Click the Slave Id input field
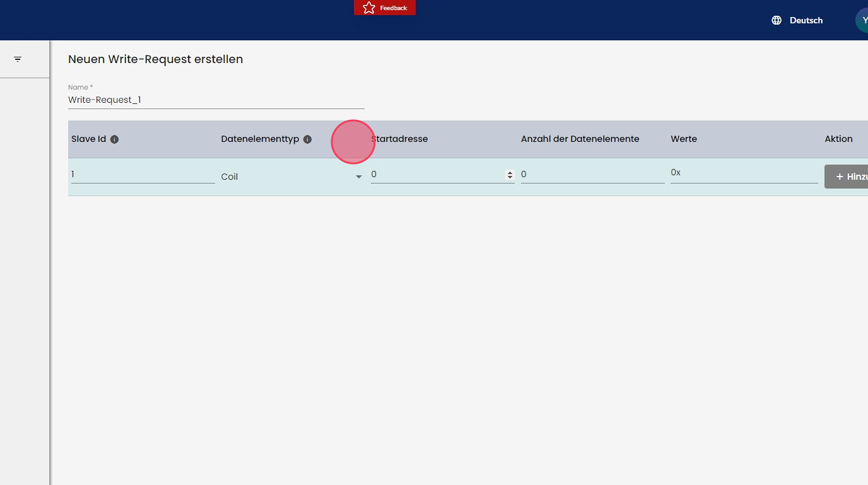This screenshot has height=485, width=868. 143,175
